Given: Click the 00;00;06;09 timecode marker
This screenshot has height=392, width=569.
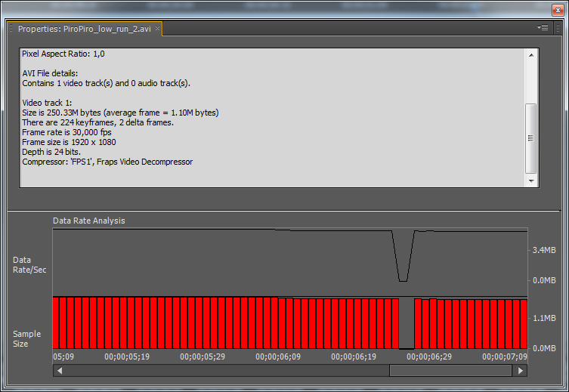Looking at the screenshot, I should pos(278,357).
